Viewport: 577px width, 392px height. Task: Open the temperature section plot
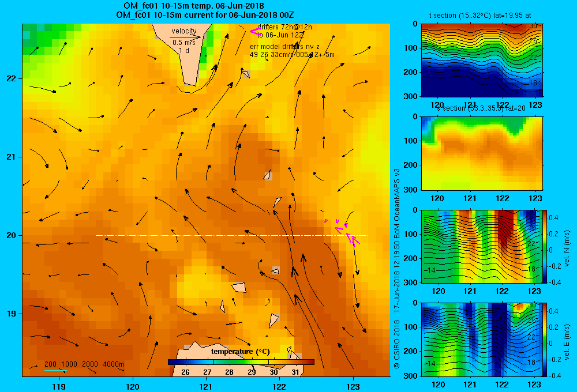tap(482, 61)
